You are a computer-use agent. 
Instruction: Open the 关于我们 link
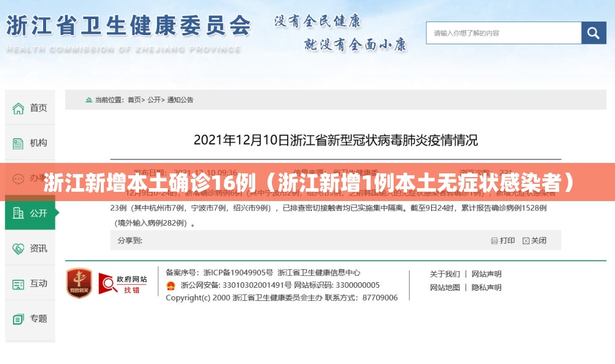click(445, 274)
